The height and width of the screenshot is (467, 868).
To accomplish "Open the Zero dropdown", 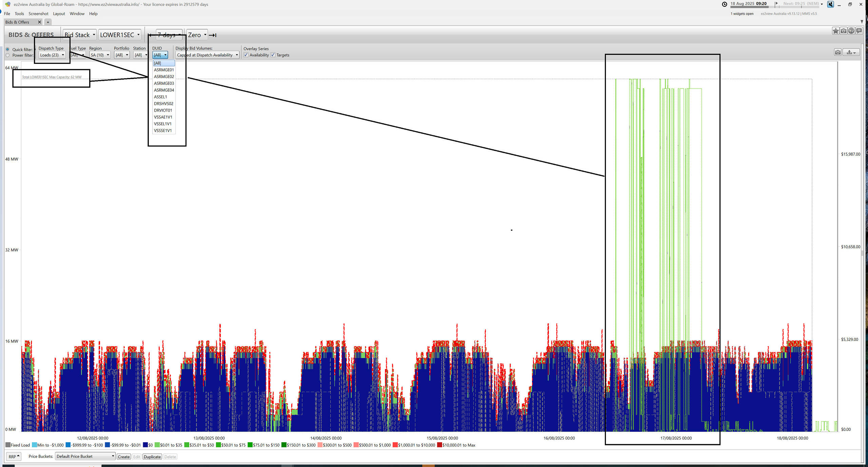I will coord(197,35).
